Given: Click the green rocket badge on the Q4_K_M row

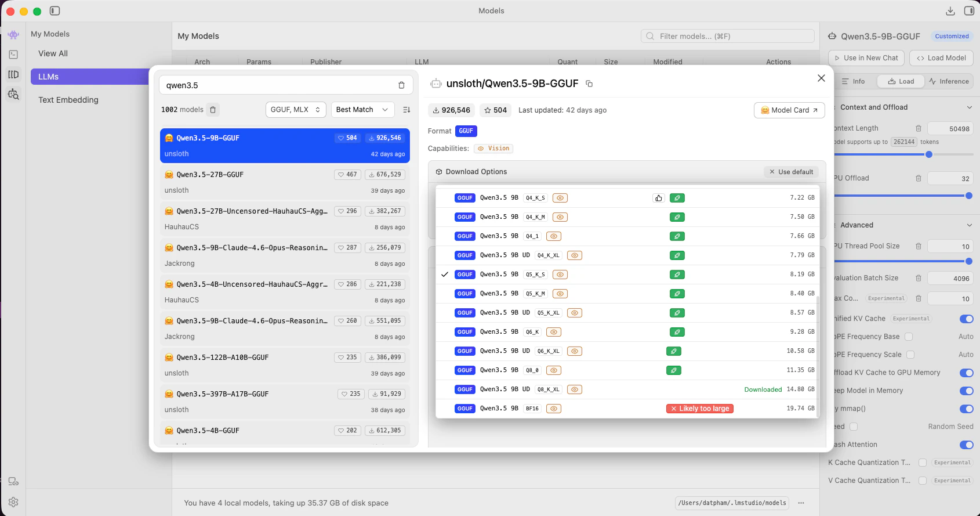Looking at the screenshot, I should click(677, 217).
